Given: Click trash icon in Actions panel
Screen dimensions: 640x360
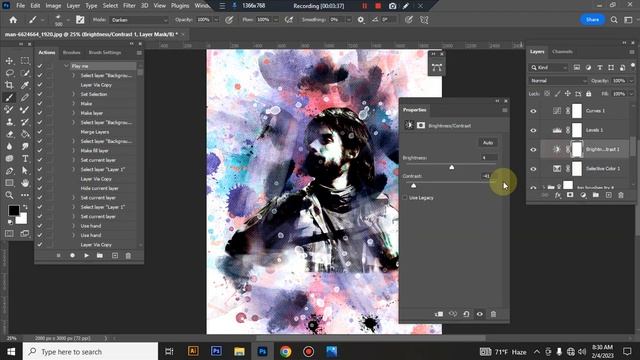Looking at the screenshot, I should [128, 256].
